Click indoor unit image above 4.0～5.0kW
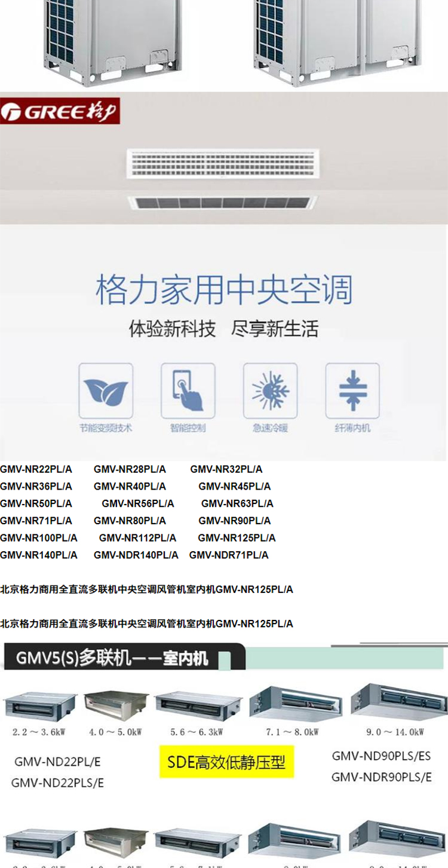This screenshot has width=448, height=868. [116, 706]
